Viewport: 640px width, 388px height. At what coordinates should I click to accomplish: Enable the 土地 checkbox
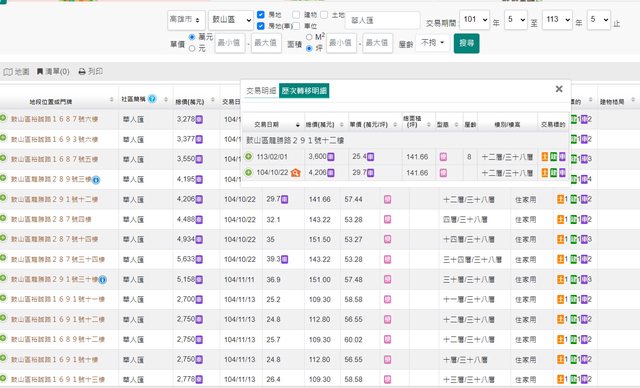[324, 15]
